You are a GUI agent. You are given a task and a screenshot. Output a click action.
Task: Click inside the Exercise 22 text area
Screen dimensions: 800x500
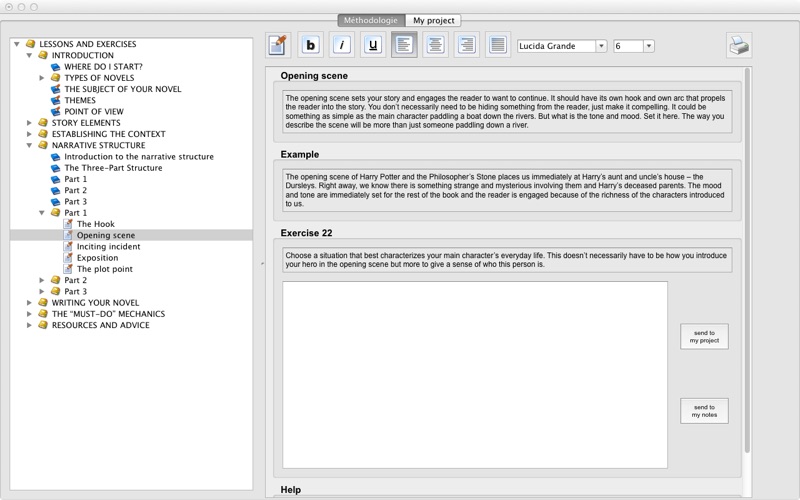[475, 374]
